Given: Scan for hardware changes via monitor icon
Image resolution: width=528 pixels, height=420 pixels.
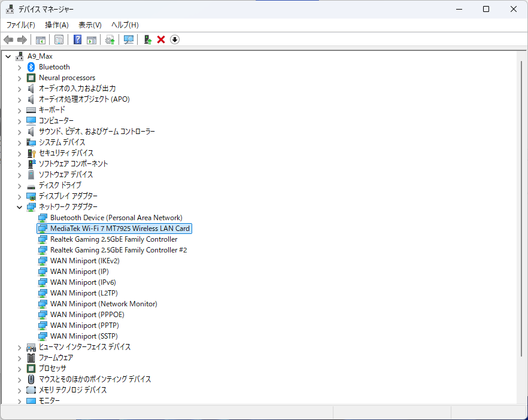Looking at the screenshot, I should point(129,39).
